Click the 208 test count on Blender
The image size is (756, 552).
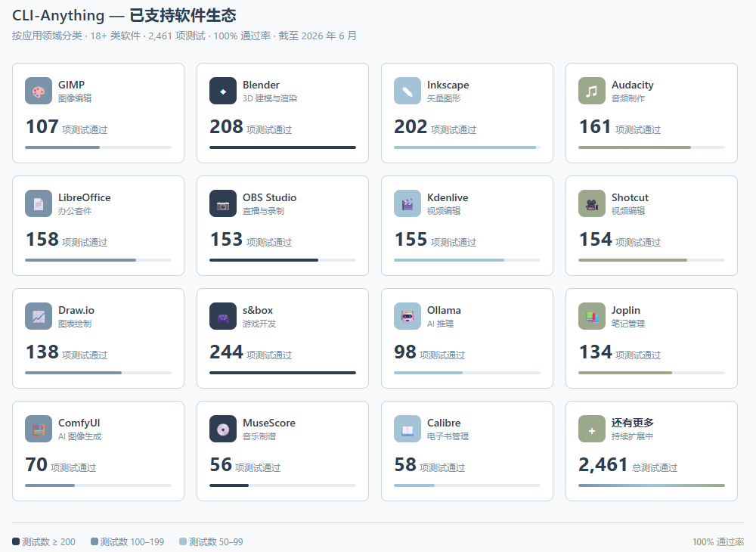click(x=226, y=127)
